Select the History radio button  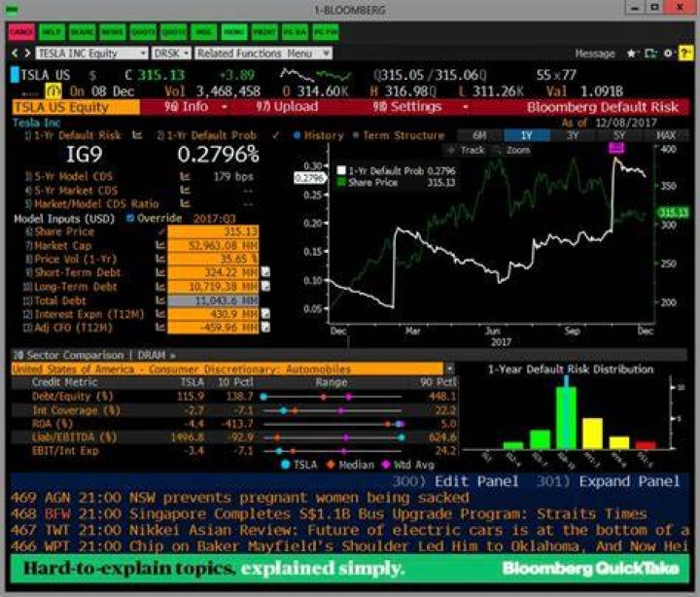297,135
